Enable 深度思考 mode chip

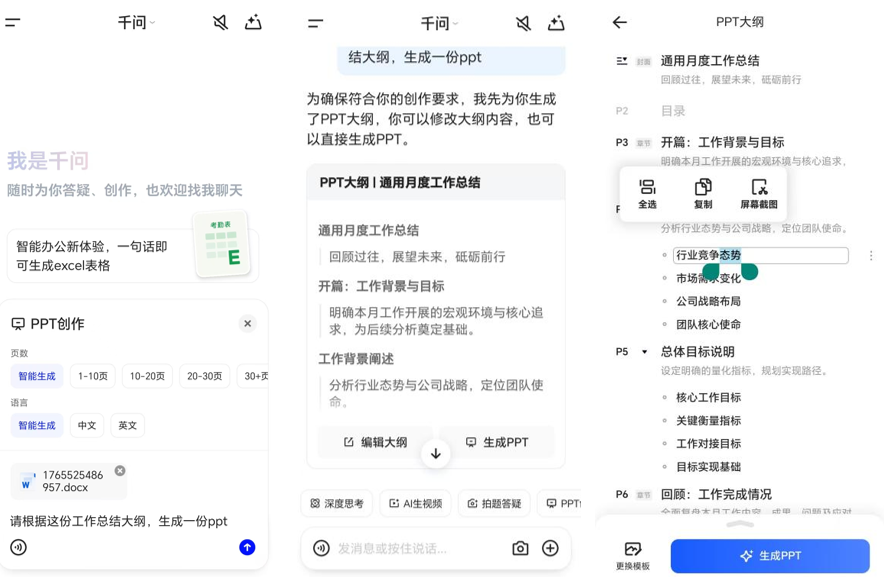pos(337,503)
